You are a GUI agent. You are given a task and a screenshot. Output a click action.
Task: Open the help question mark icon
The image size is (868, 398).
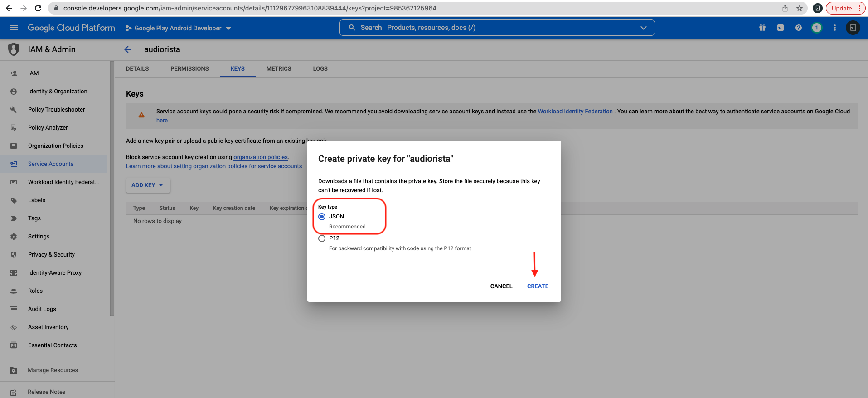799,28
